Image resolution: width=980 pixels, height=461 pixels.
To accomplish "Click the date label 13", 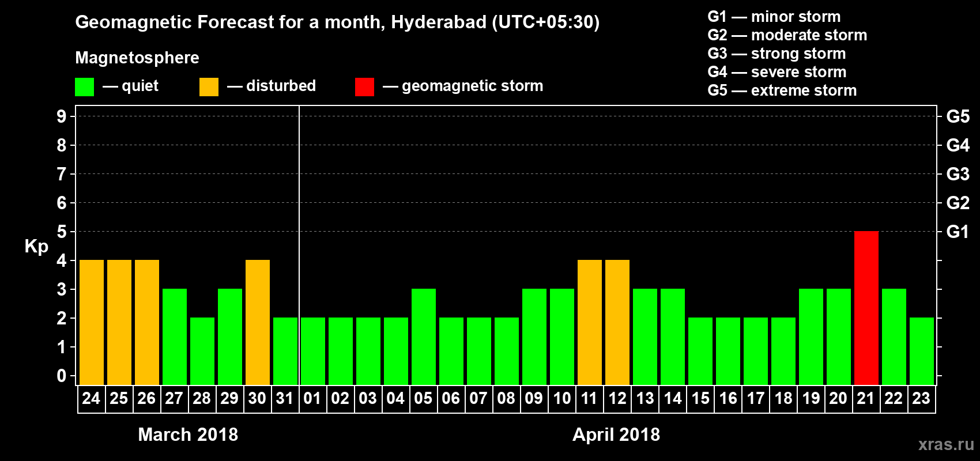I will pyautogui.click(x=644, y=398).
